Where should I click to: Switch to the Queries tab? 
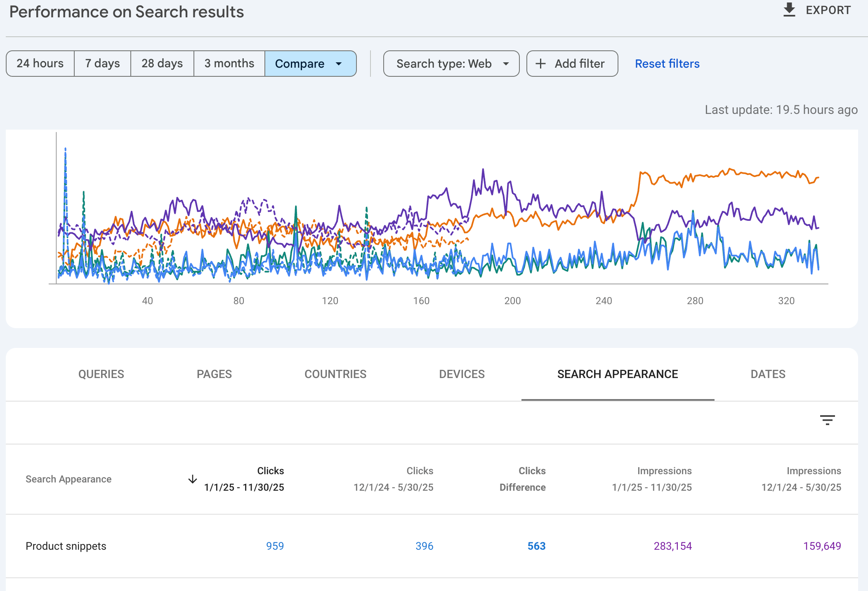coord(101,374)
